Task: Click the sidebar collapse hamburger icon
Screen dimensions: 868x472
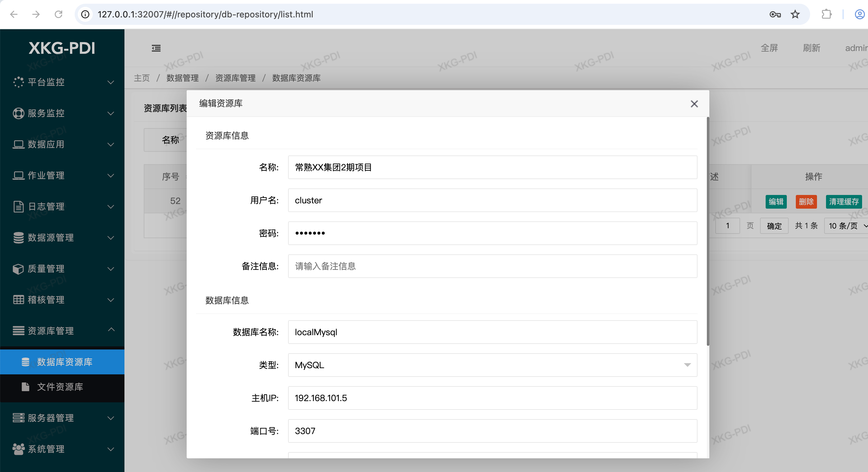Action: 156,48
